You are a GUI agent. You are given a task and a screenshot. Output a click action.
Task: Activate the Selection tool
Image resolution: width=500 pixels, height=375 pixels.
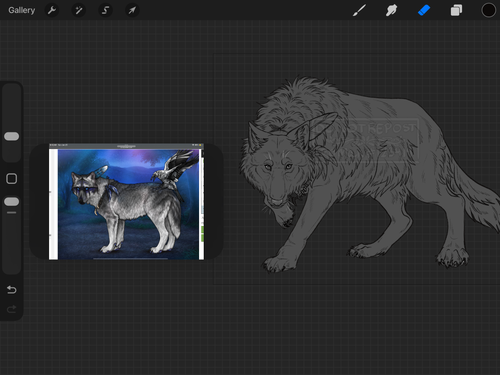[x=105, y=10]
